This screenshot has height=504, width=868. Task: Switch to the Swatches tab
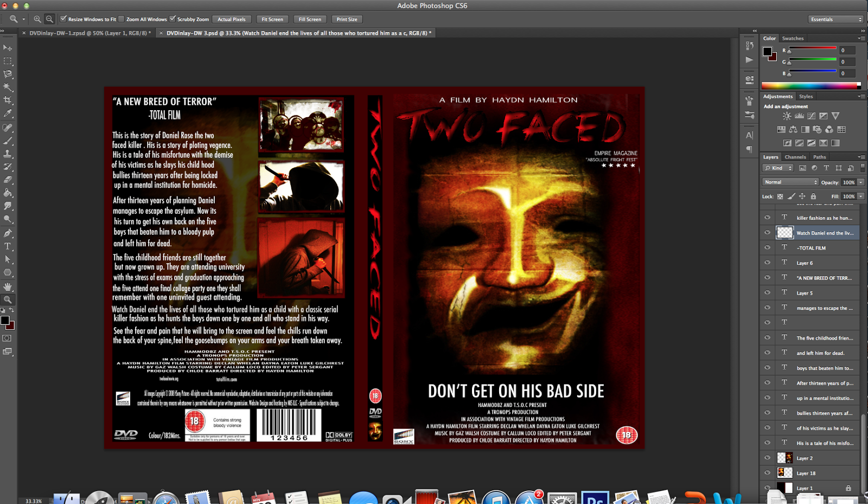click(x=793, y=38)
